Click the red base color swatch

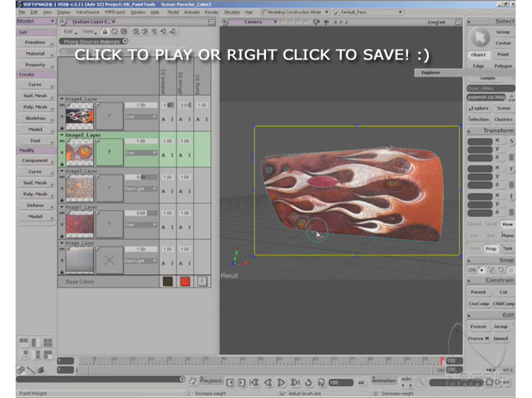(x=185, y=282)
